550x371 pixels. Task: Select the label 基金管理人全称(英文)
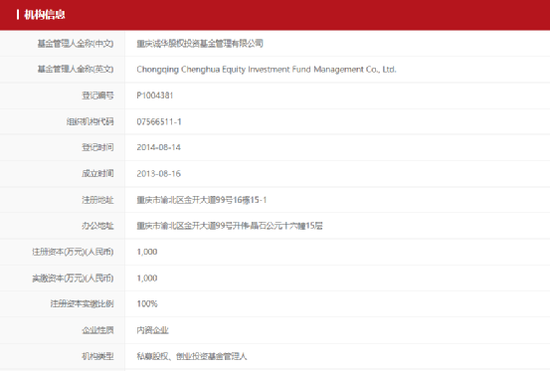[75, 69]
